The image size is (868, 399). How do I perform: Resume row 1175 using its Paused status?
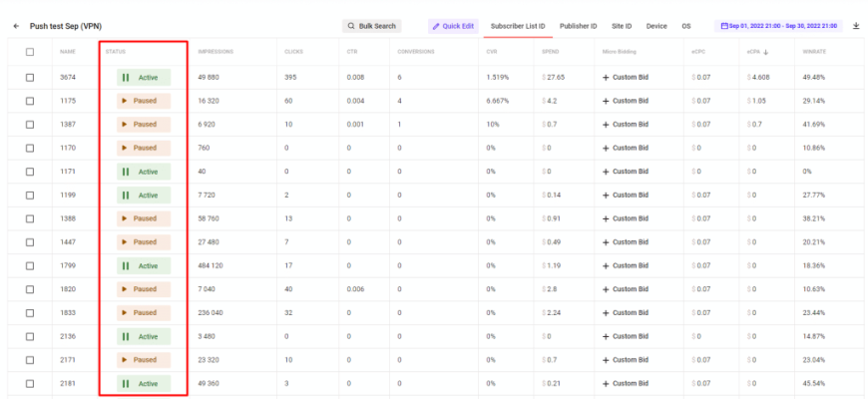(144, 101)
